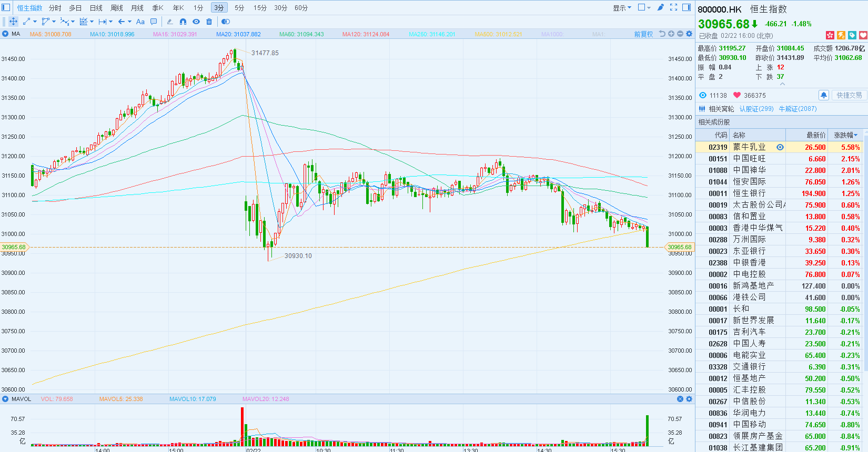Switch to 周线 weekly chart tab
The image size is (868, 452).
117,8
